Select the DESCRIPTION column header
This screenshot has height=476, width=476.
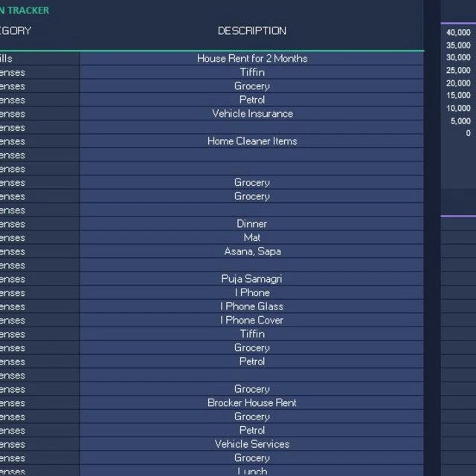[x=252, y=30]
